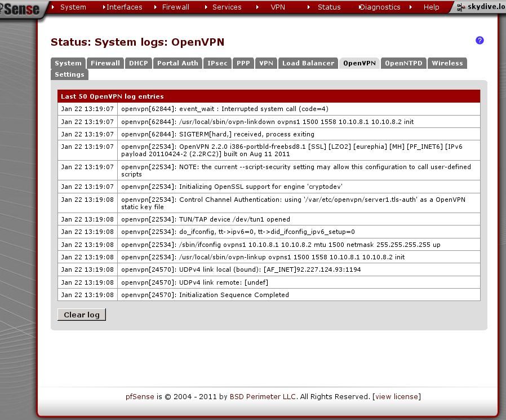This screenshot has width=506, height=420.
Task: Click the pfSense logo
Action: (20, 9)
